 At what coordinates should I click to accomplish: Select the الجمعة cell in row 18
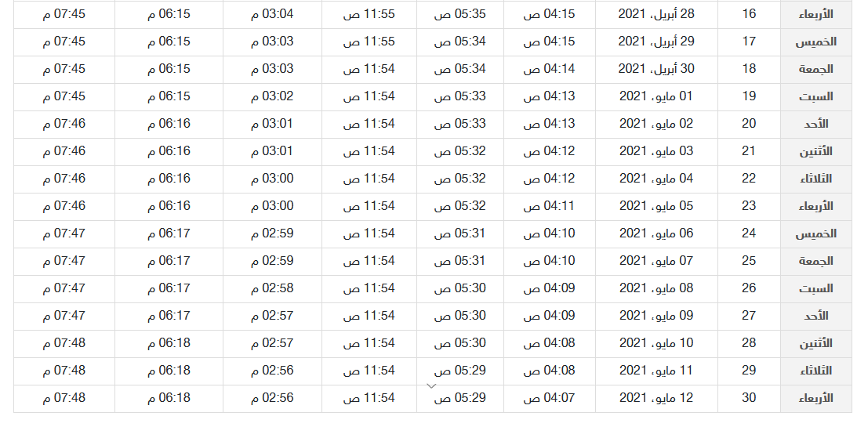[x=816, y=69]
